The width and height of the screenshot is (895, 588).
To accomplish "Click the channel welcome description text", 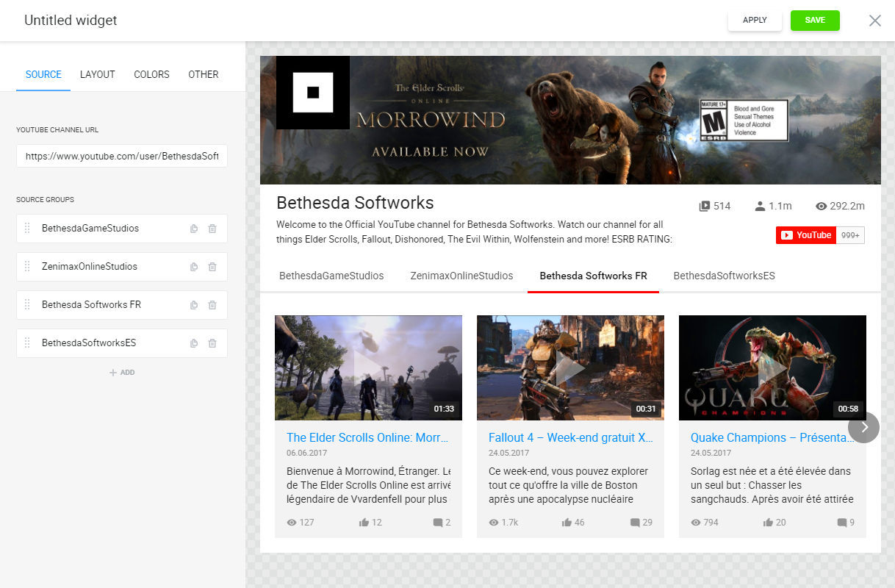I will [x=475, y=232].
